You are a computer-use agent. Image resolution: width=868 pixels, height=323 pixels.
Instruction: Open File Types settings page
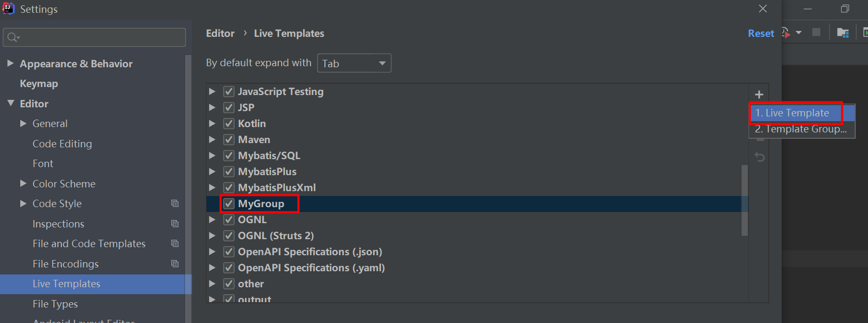(x=55, y=304)
